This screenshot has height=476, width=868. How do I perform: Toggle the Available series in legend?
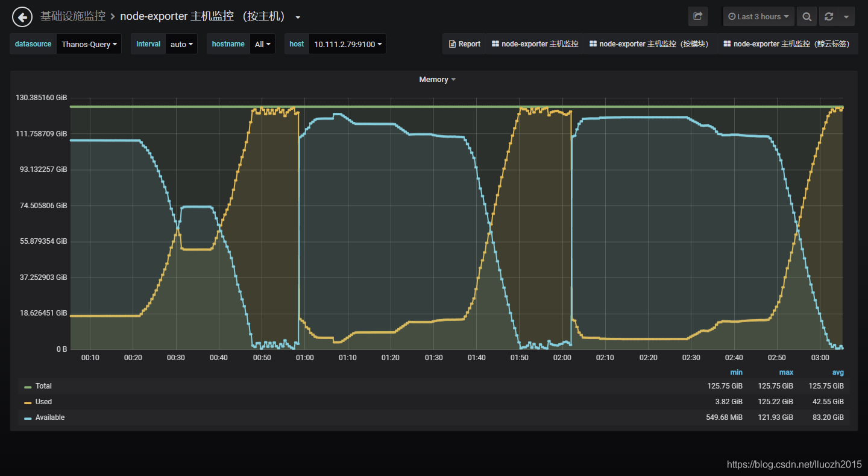[x=50, y=417]
